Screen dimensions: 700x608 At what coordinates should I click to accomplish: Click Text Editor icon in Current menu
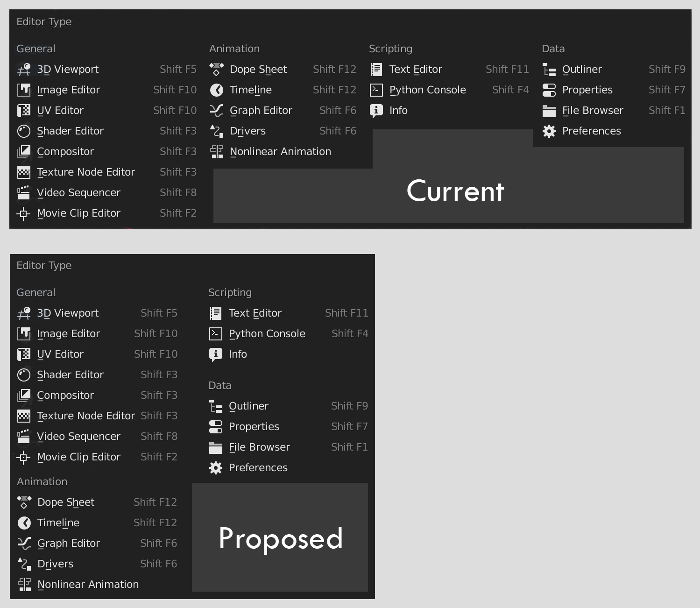tap(376, 70)
